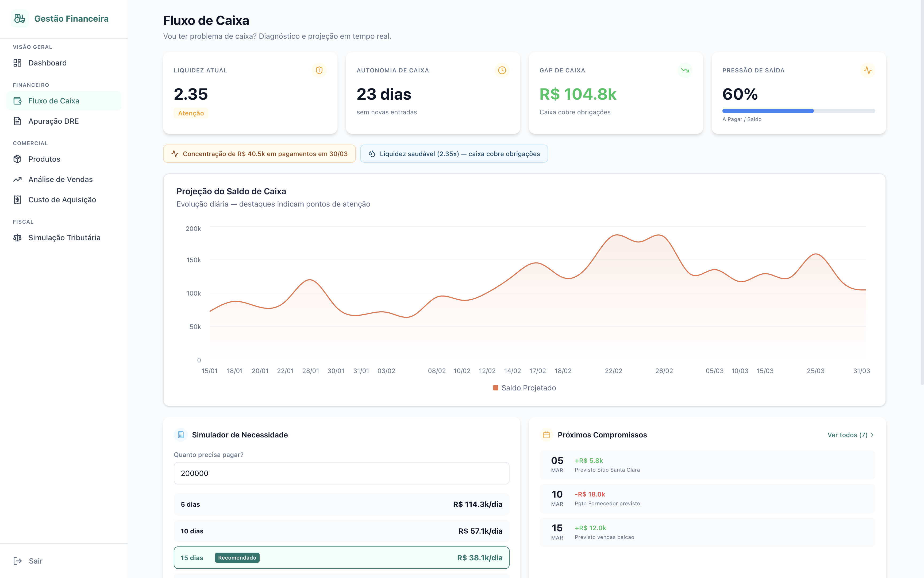Click the alert shield icon on Liquidez Atual card
The image size is (924, 578).
coord(319,70)
